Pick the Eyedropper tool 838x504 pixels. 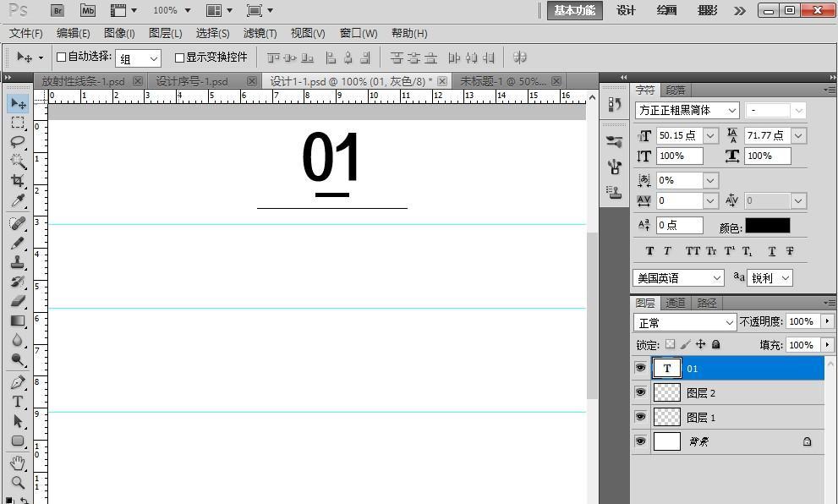[x=18, y=200]
